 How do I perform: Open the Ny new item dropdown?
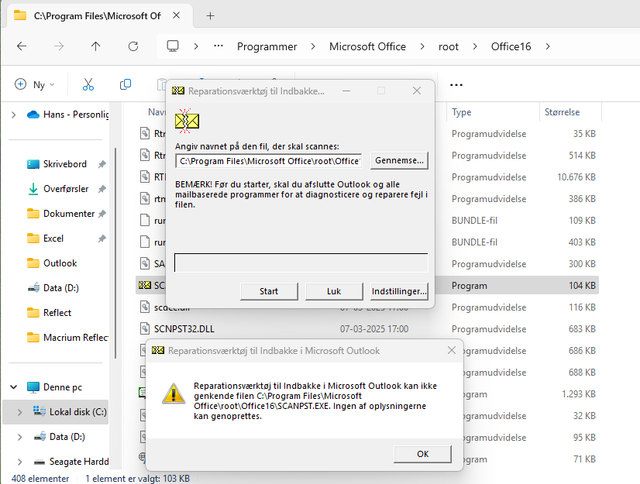click(x=35, y=85)
